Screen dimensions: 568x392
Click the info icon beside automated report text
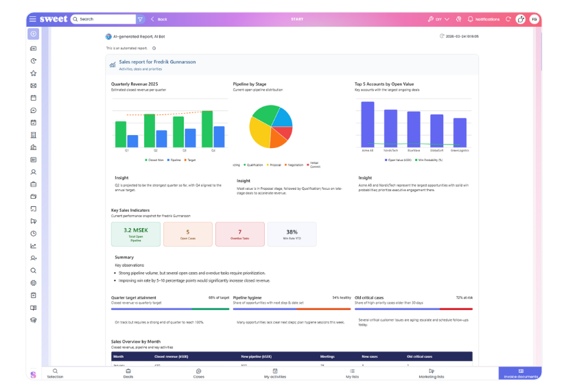point(154,48)
